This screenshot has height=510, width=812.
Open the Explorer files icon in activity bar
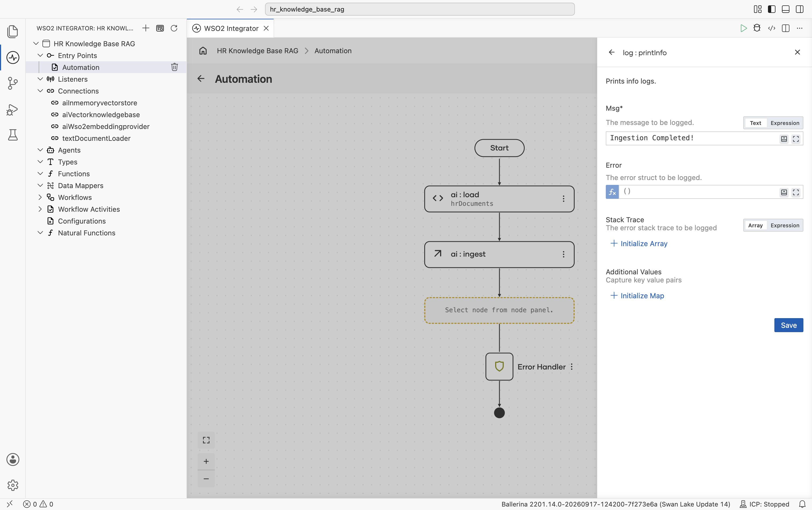[12, 31]
